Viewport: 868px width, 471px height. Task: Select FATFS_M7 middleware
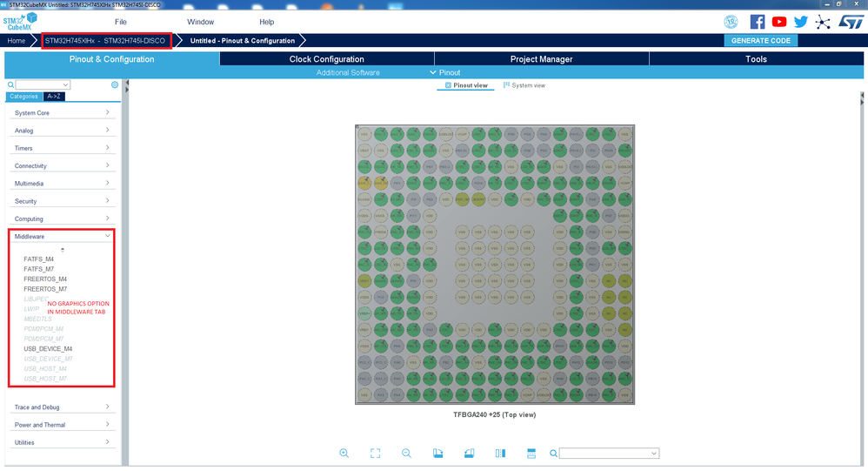point(39,269)
